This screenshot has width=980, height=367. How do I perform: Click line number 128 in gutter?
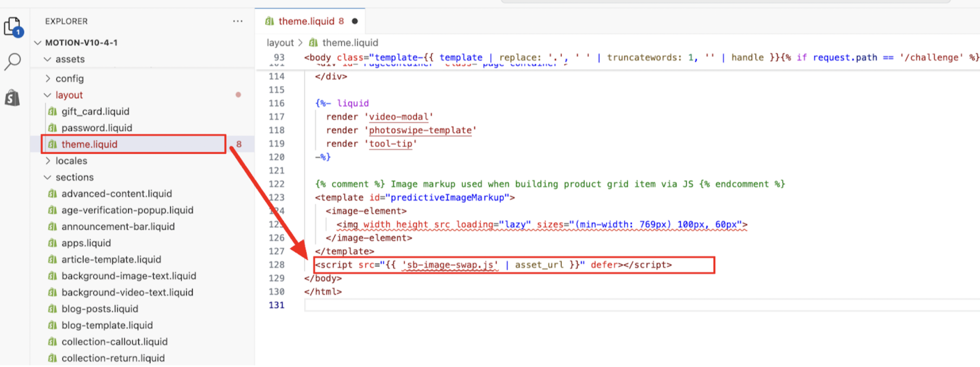(x=276, y=265)
